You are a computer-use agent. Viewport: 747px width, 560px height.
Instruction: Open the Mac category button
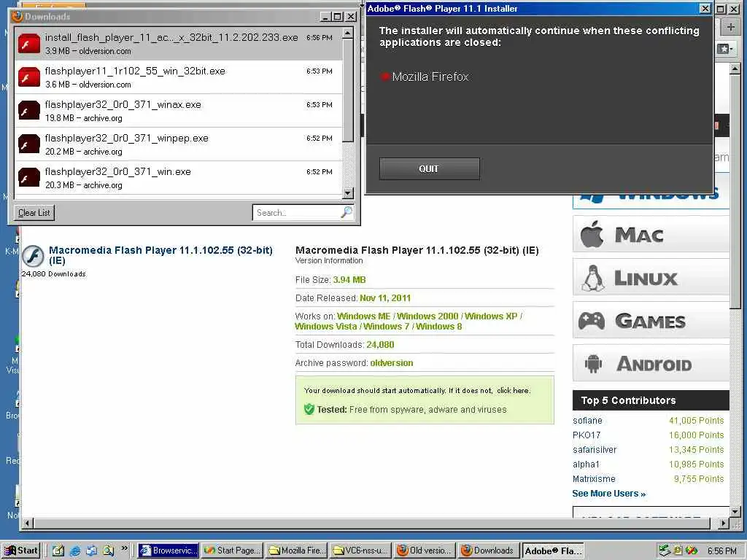(x=651, y=234)
